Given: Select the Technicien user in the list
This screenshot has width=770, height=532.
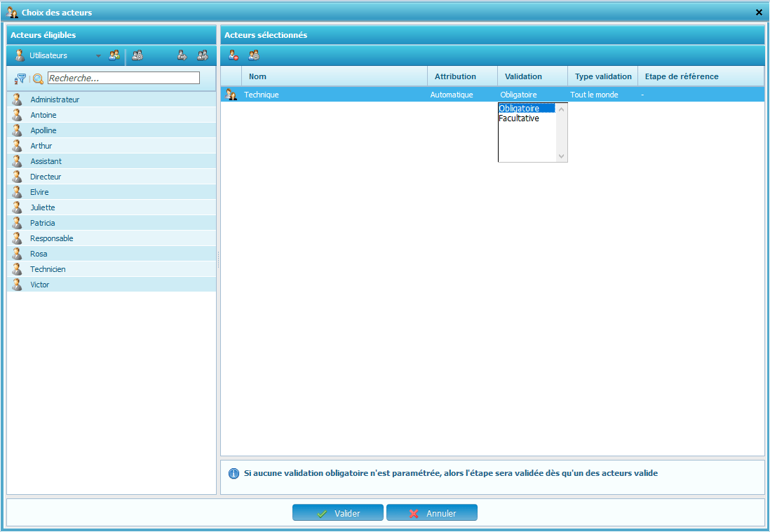Looking at the screenshot, I should pos(48,269).
